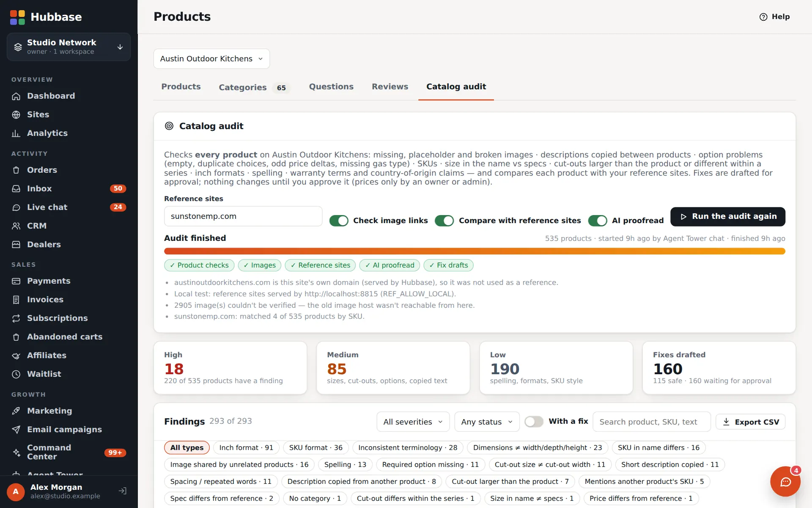The width and height of the screenshot is (812, 508).
Task: Open Subscriptions repeat icon
Action: 16,318
